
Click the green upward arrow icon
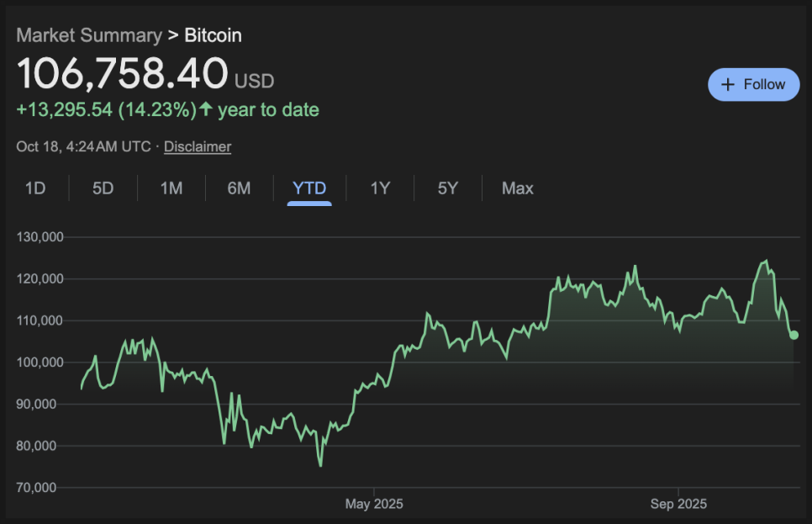(x=206, y=109)
